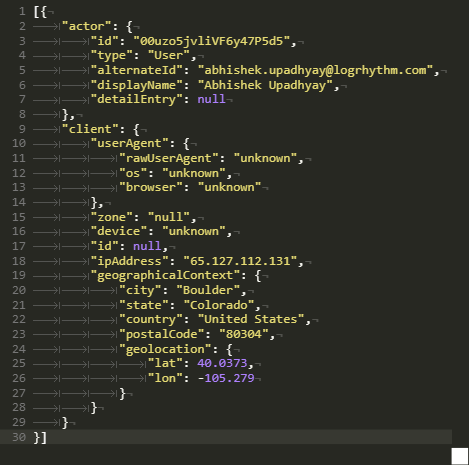469x465 pixels.
Task: Click the lat number 40.0373
Action: click(x=222, y=363)
